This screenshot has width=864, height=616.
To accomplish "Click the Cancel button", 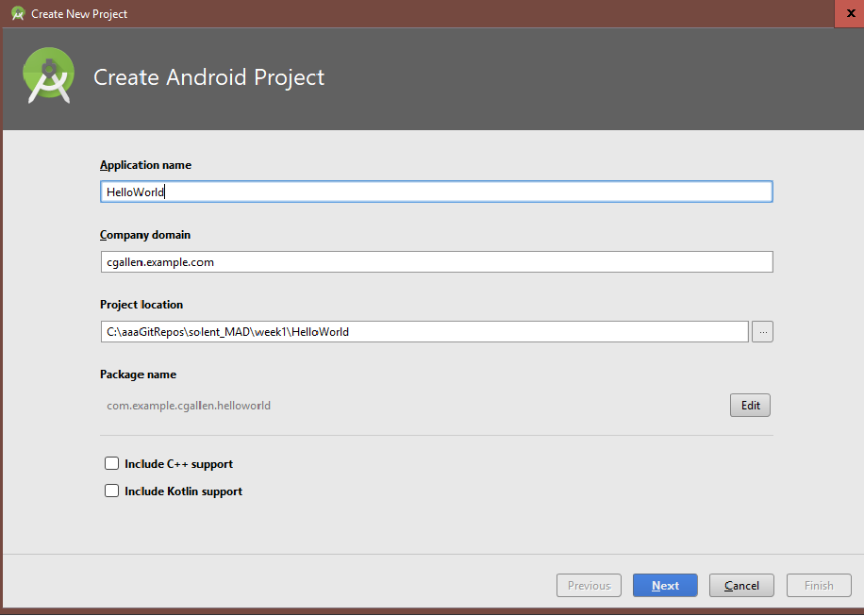I will (741, 585).
